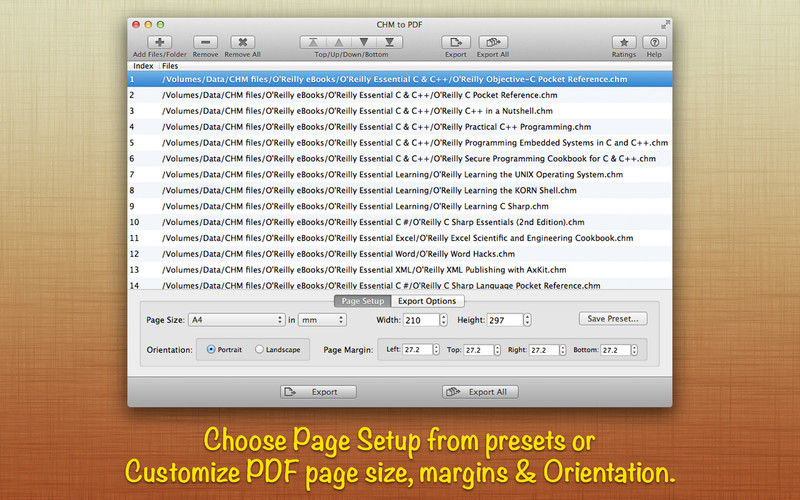Move selected file to Top
Screen dimensions: 800x500
point(313,42)
